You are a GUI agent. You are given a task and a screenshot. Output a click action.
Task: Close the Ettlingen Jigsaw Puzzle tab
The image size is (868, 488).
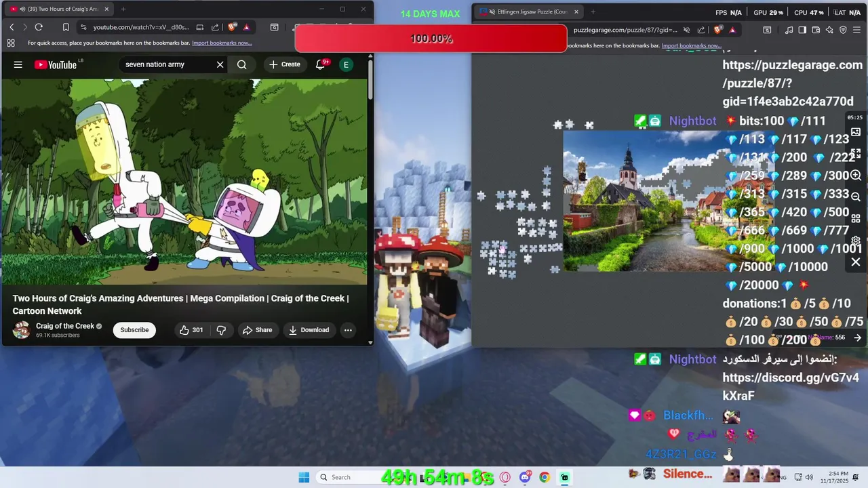click(x=576, y=12)
